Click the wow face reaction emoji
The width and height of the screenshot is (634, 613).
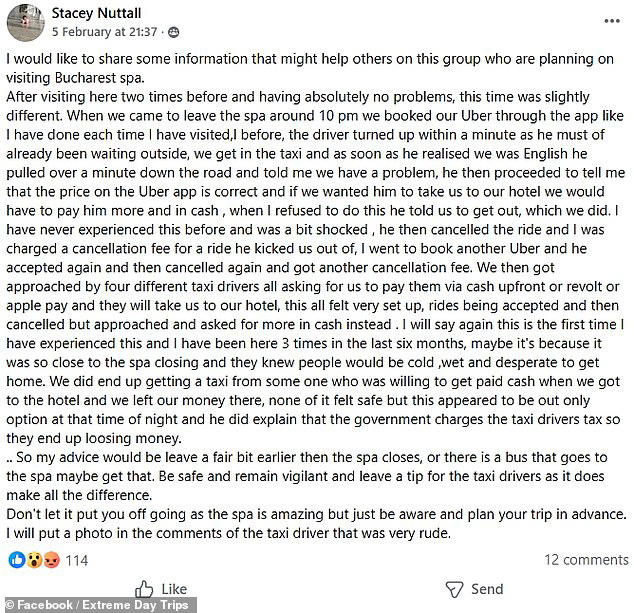(x=35, y=560)
